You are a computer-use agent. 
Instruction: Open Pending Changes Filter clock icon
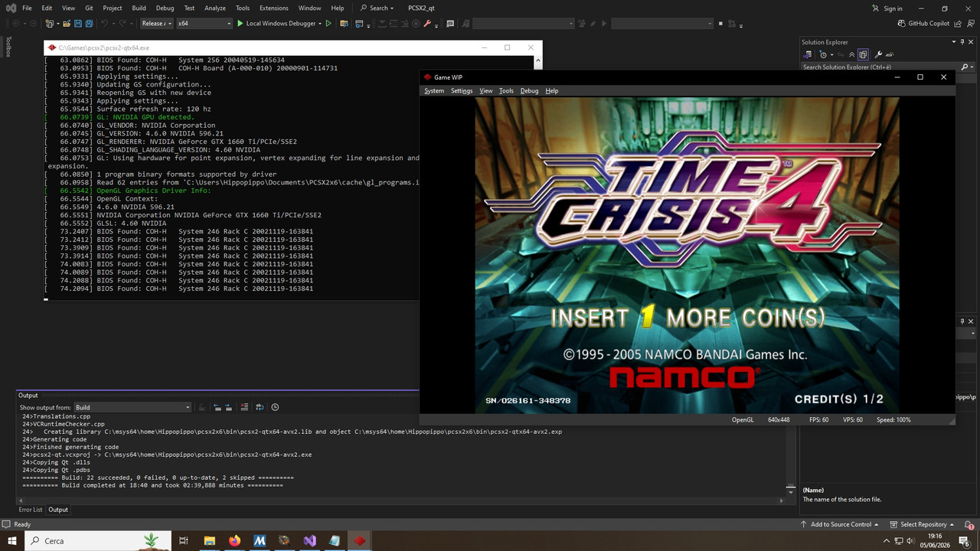pos(825,54)
